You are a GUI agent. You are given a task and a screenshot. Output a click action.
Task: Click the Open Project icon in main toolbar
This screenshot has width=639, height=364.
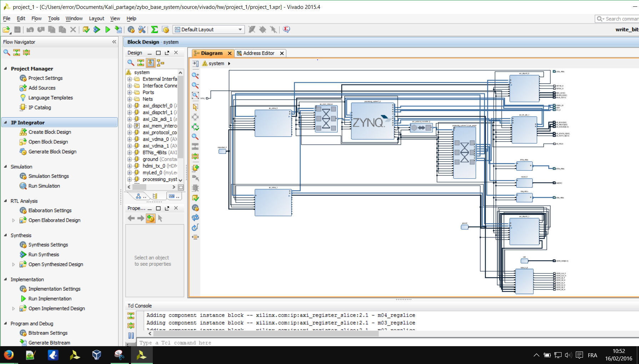(6, 30)
